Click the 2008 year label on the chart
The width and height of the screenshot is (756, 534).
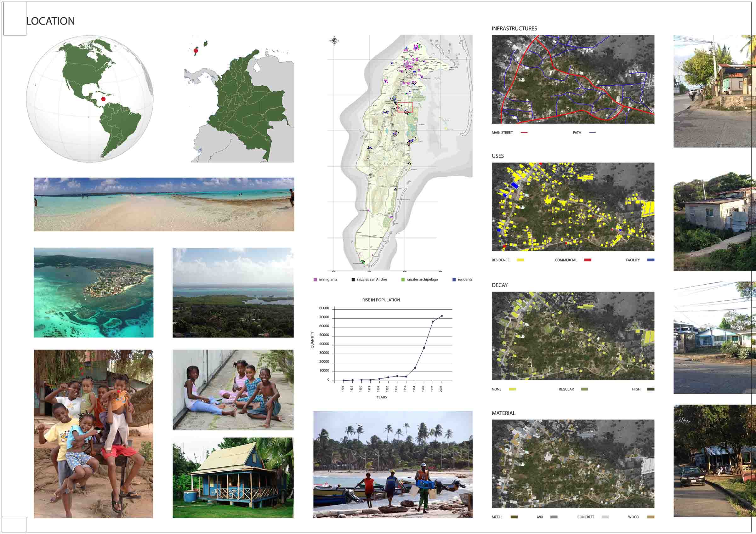pyautogui.click(x=441, y=389)
